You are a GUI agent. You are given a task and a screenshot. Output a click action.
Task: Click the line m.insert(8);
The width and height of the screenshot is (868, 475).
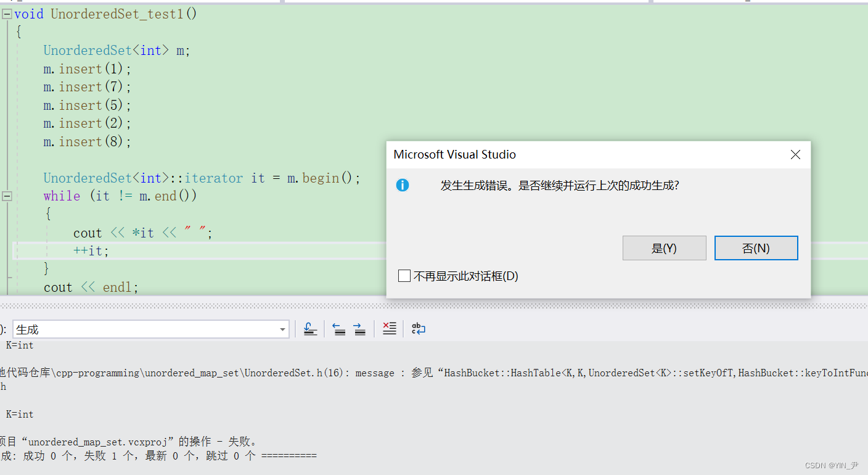(x=88, y=141)
